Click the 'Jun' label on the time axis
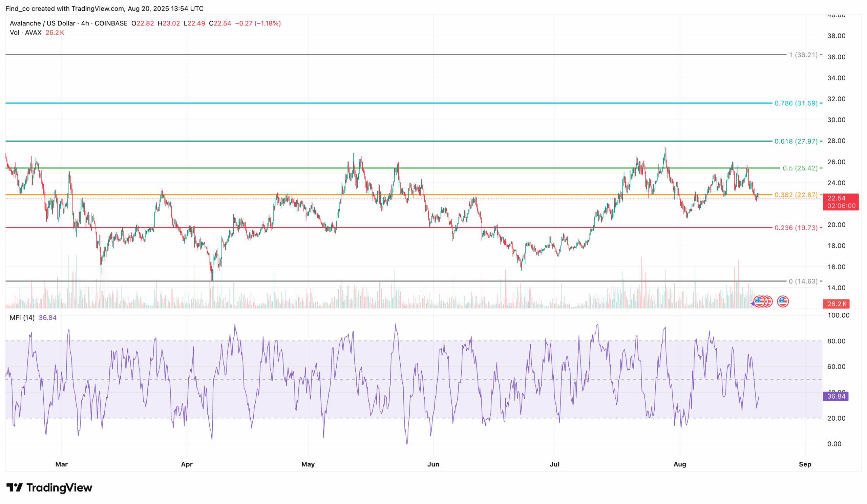 (433, 464)
